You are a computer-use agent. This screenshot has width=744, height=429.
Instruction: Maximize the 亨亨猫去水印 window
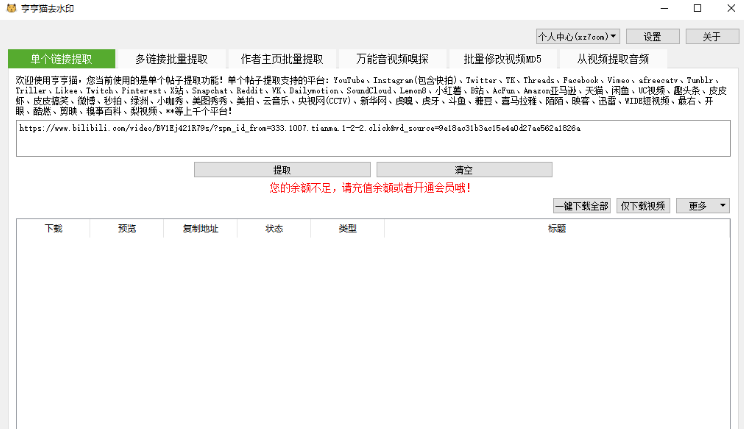(698, 9)
